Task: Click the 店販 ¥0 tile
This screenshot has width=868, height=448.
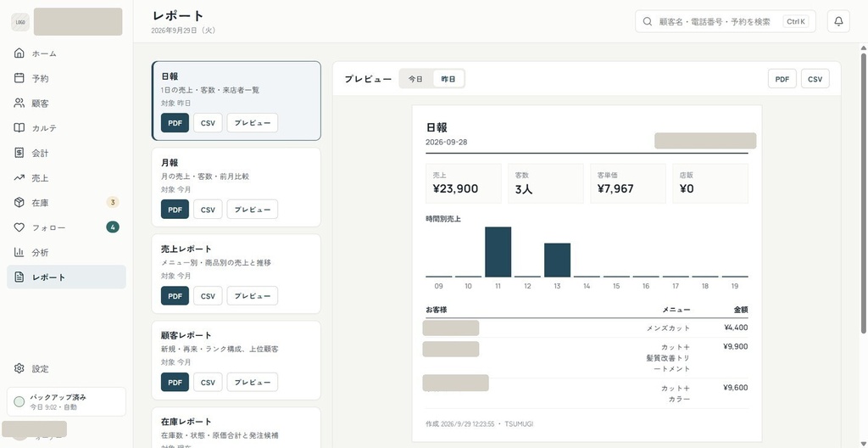Action: [x=710, y=183]
